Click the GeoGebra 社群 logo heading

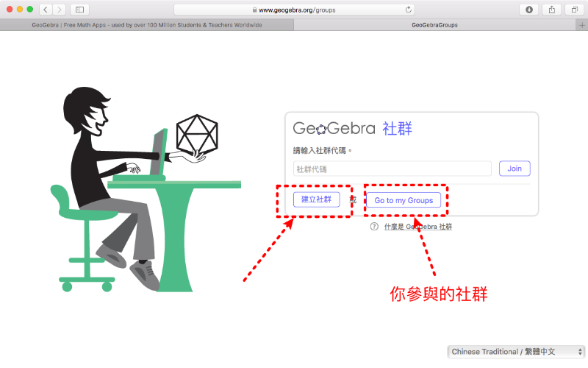pyautogui.click(x=353, y=128)
